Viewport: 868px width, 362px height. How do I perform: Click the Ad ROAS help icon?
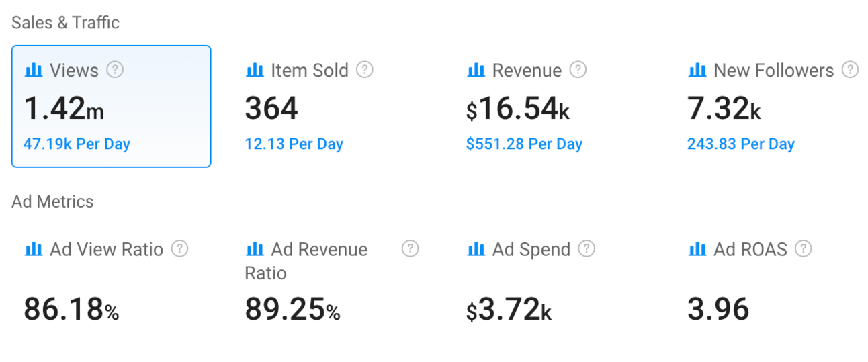[x=803, y=249]
